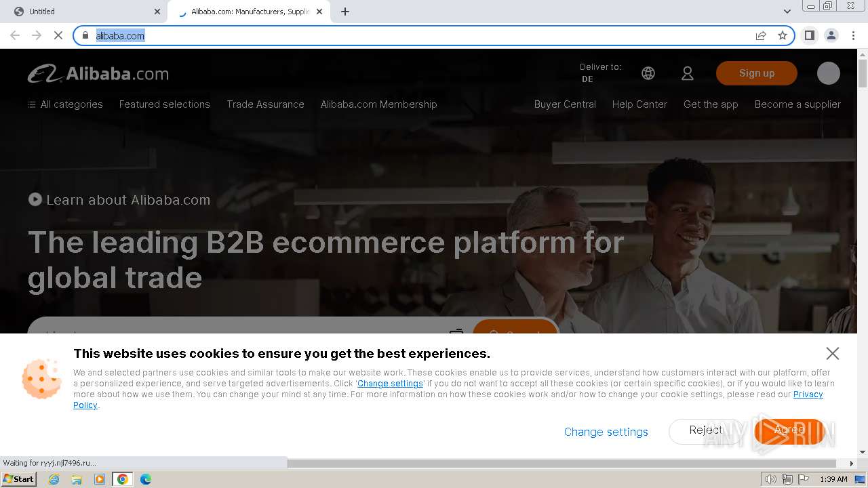868x488 pixels.
Task: Expand the All categories menu
Action: pyautogui.click(x=65, y=104)
